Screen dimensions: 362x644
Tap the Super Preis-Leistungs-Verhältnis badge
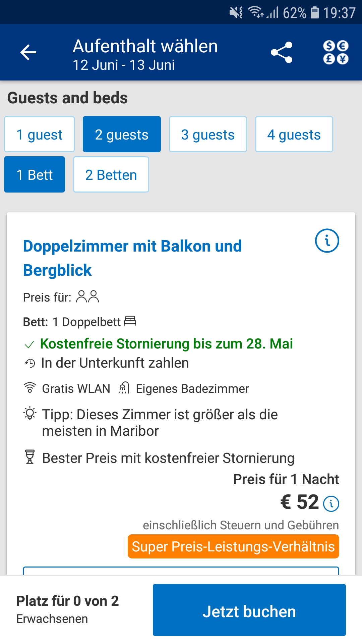click(x=233, y=546)
